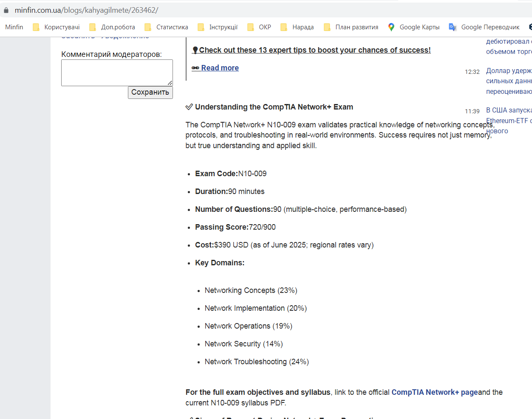Click the 'Duration:90 minutes' list item
Viewport: 532px width, 419px height.
click(x=229, y=191)
